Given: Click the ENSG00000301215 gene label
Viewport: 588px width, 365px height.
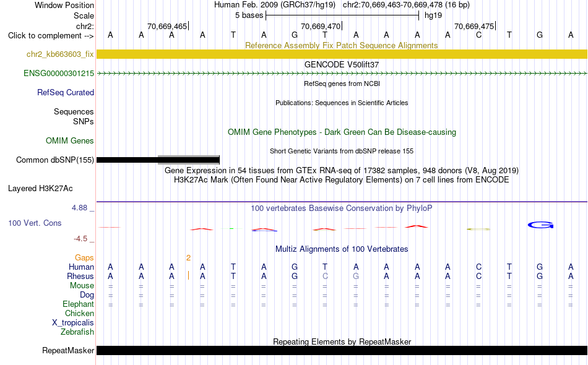Looking at the screenshot, I should pos(59,73).
